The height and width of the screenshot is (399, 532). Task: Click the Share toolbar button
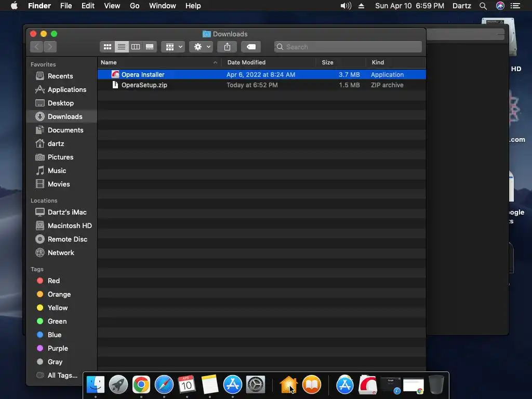tap(227, 47)
